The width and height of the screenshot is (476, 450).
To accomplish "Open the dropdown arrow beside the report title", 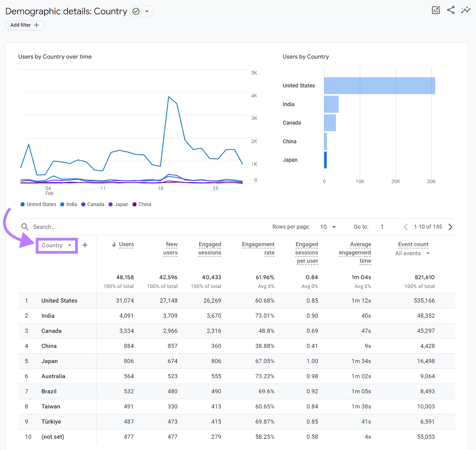I will [147, 11].
